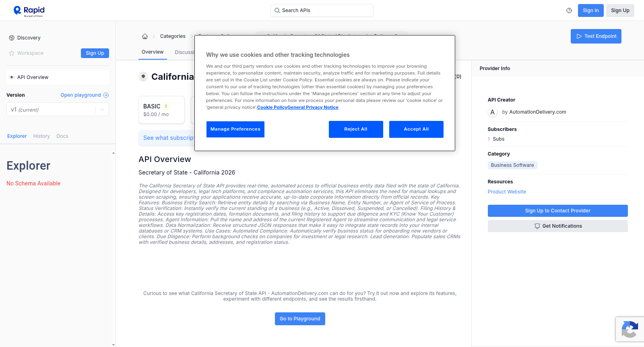Click Accept All cookies
The height and width of the screenshot is (347, 644).
[x=416, y=129]
